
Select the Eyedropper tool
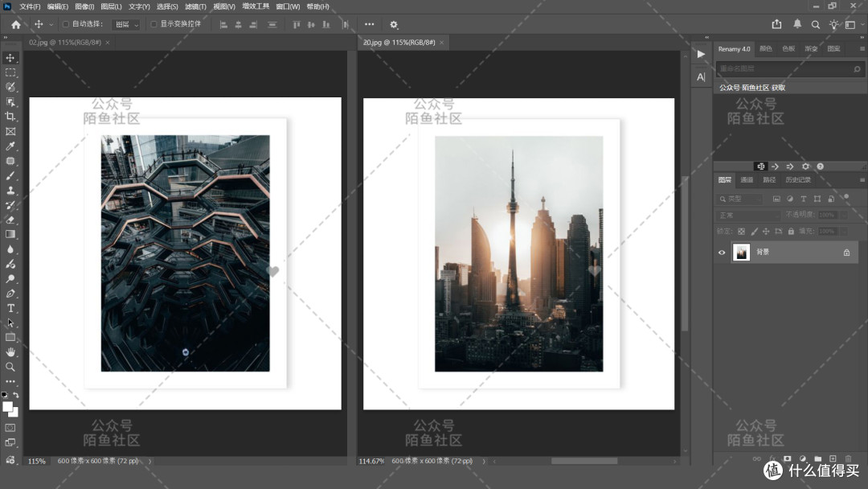pyautogui.click(x=10, y=146)
